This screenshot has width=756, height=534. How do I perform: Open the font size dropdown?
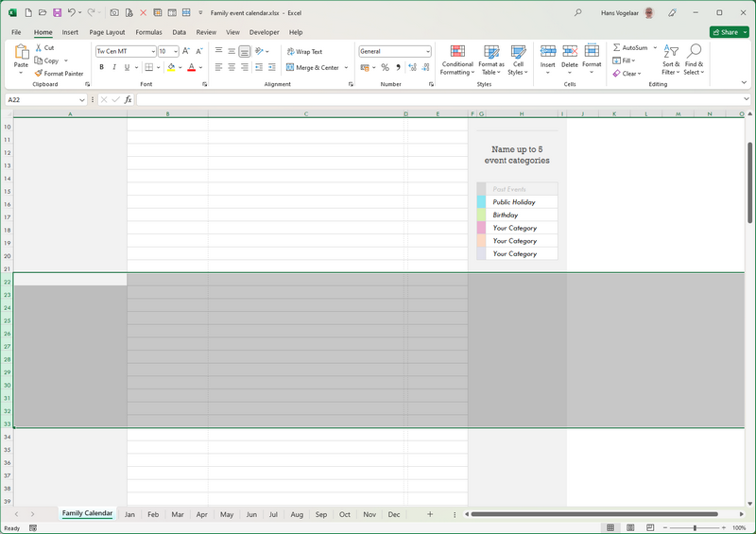click(x=176, y=51)
